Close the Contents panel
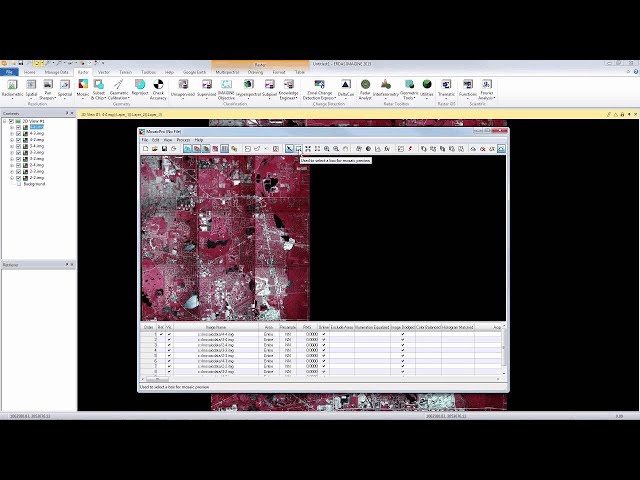 point(72,113)
